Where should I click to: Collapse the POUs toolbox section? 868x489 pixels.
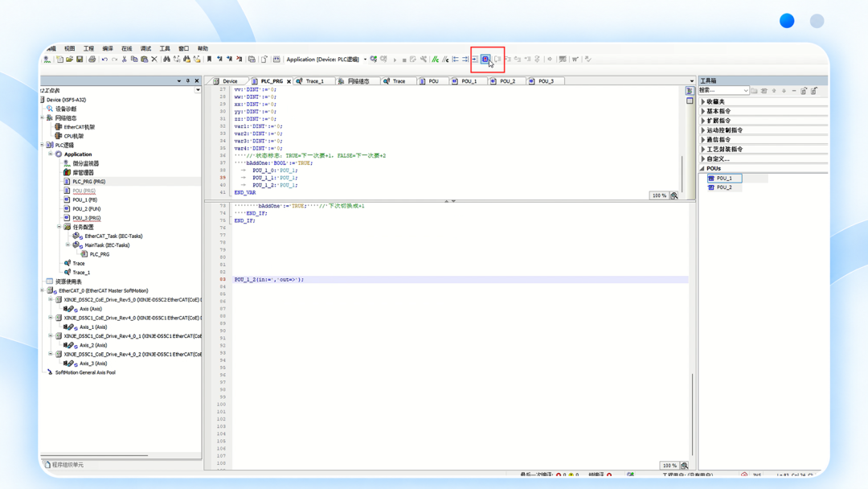703,168
